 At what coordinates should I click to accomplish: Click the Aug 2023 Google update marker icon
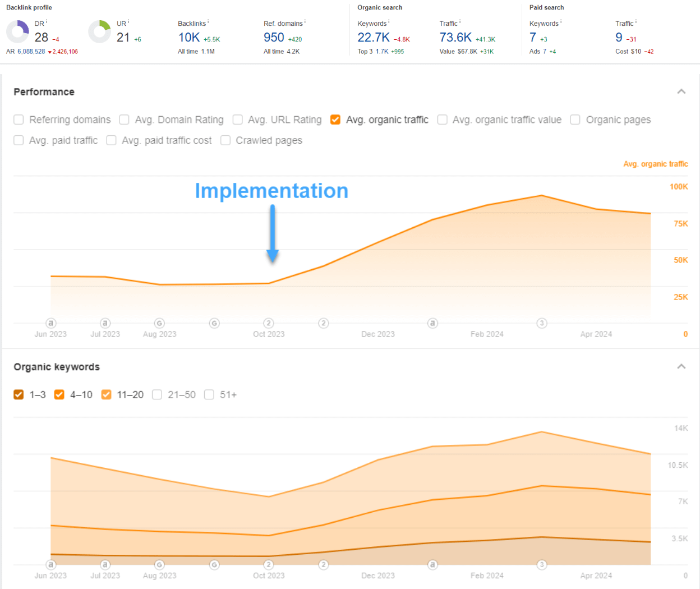click(x=160, y=323)
